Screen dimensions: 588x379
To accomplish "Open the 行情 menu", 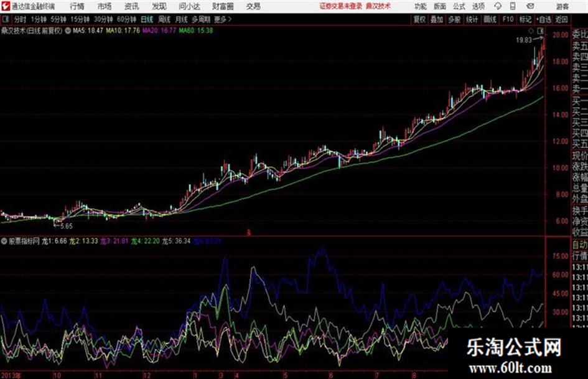I will pos(77,6).
